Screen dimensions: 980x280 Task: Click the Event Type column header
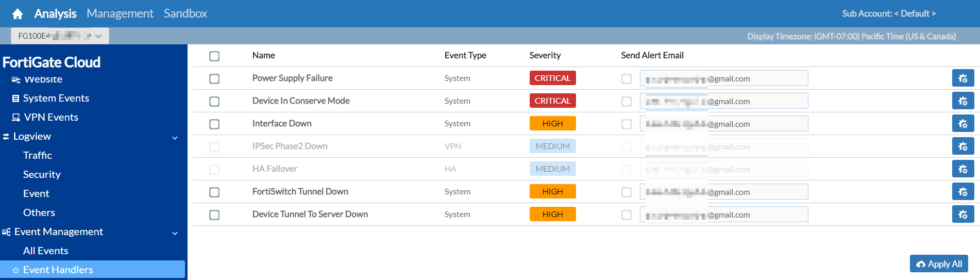(x=465, y=55)
